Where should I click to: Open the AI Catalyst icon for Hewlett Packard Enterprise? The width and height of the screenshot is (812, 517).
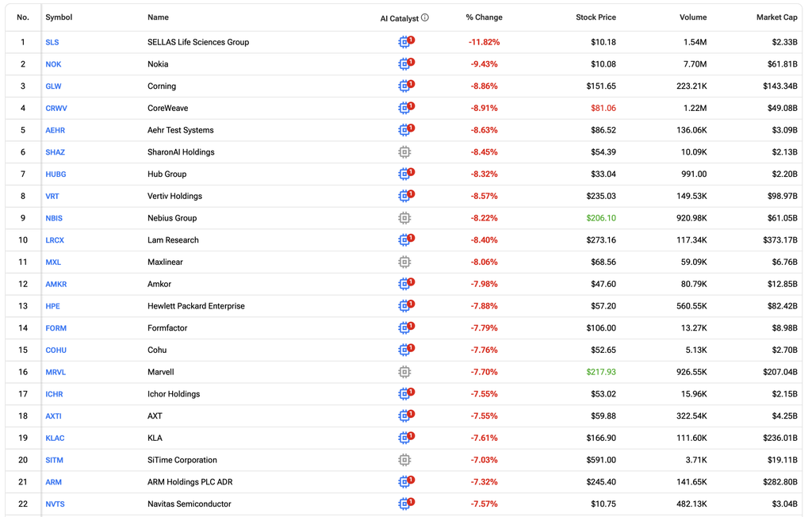click(406, 305)
